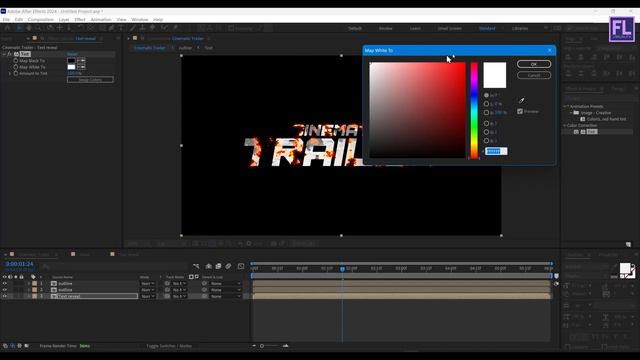Select the H hue radio button

pos(486,95)
